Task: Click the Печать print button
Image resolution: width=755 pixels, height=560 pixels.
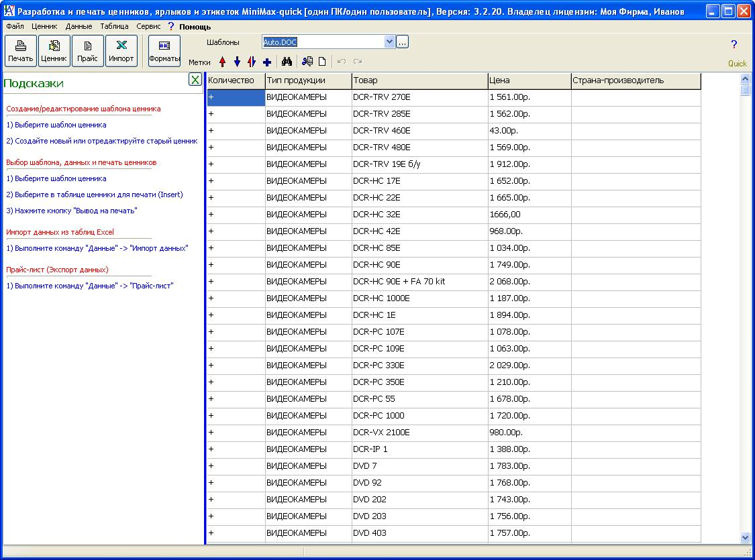Action: pos(20,51)
